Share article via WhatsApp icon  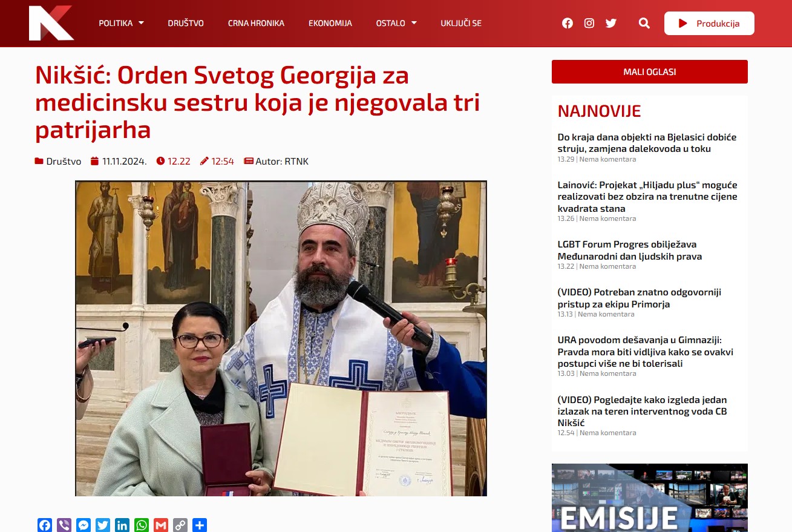point(142,525)
